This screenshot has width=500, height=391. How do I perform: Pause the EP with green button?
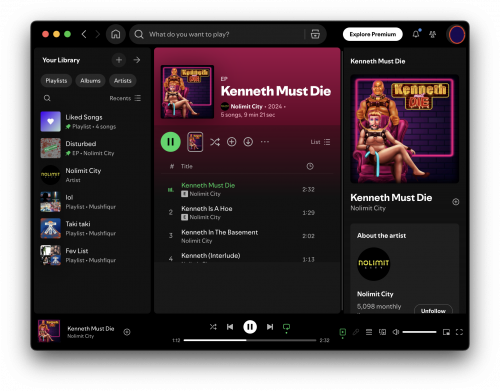171,142
